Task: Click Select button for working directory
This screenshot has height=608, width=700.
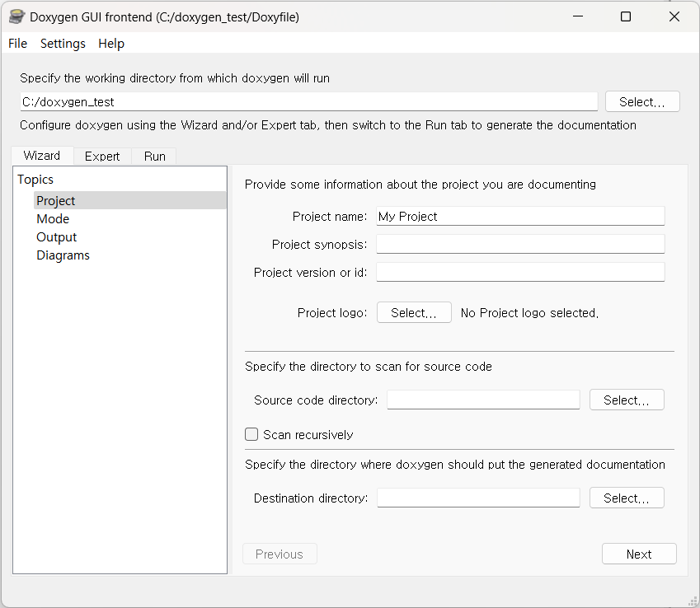Action: coord(642,101)
